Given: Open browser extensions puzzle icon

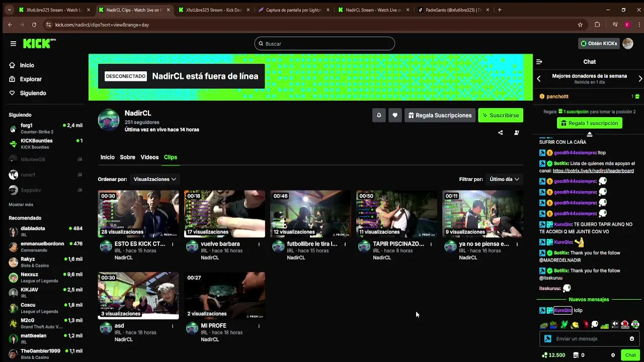Looking at the screenshot, I should 597,25.
